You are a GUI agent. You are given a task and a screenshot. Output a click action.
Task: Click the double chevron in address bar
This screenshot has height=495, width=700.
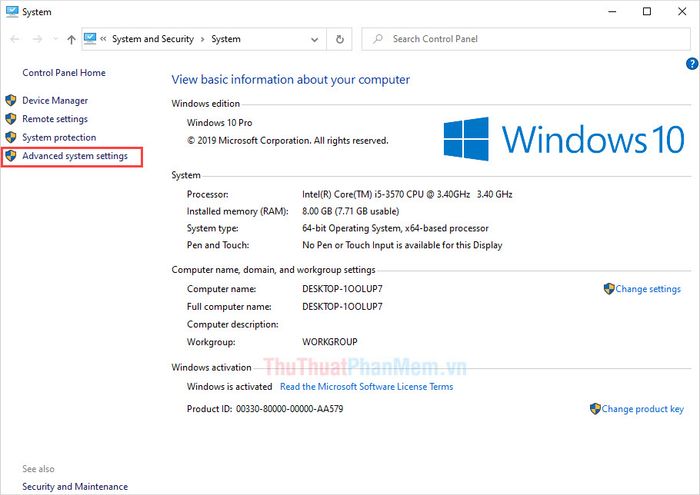coord(103,39)
